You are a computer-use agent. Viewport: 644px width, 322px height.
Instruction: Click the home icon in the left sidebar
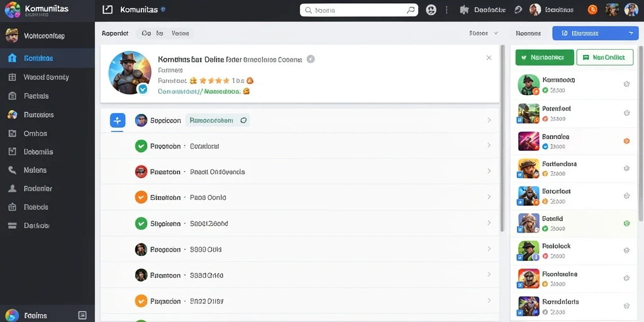13,58
